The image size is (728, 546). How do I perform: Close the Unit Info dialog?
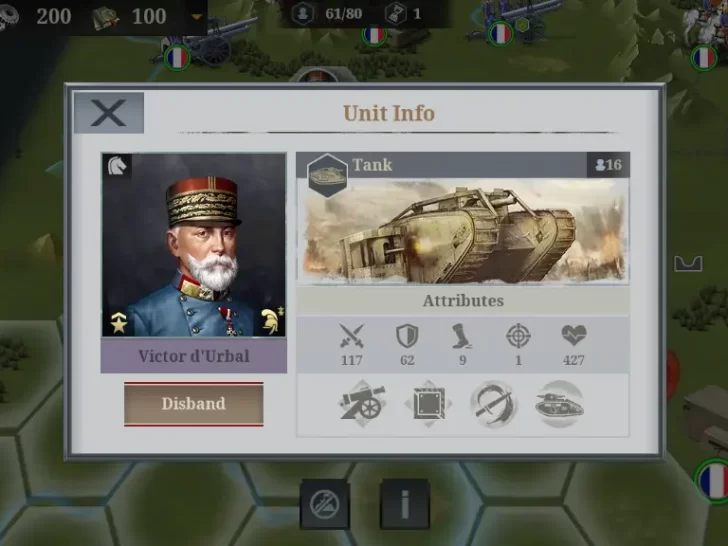109,113
